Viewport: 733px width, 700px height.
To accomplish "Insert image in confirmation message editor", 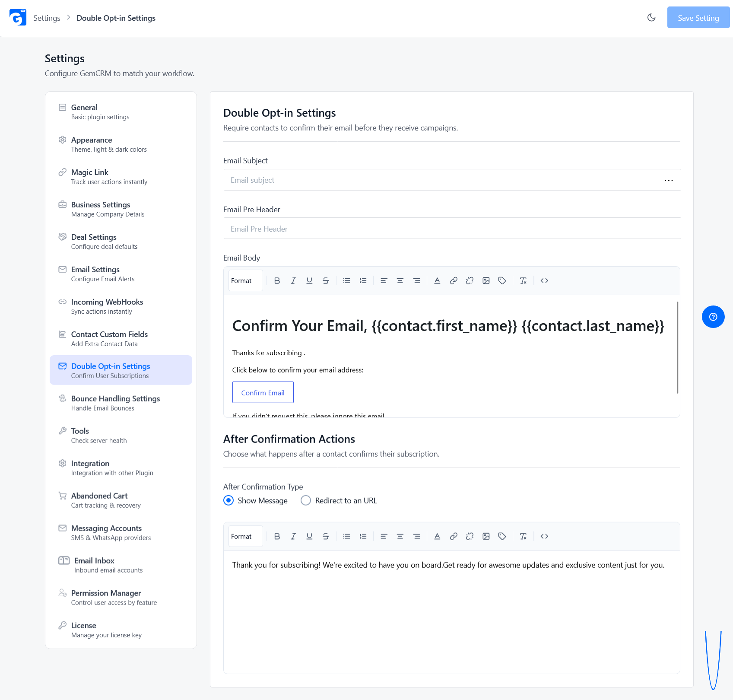I will [x=486, y=536].
